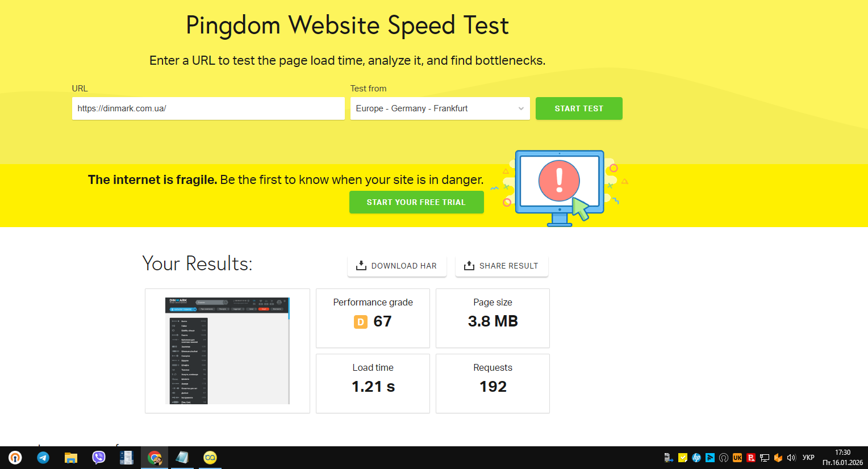
Task: Click the share icon beside SHARE RESULT
Action: 469,266
